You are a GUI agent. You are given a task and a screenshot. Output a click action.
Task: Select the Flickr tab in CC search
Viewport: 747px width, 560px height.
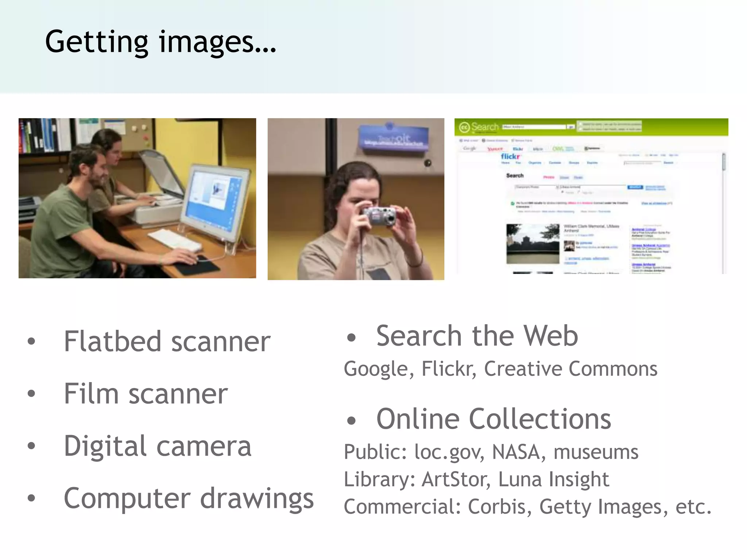tap(518, 149)
